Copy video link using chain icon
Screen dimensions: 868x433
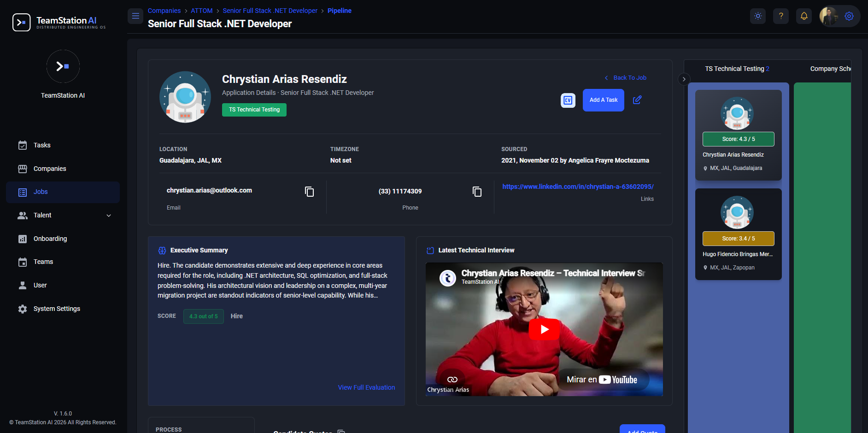point(452,380)
